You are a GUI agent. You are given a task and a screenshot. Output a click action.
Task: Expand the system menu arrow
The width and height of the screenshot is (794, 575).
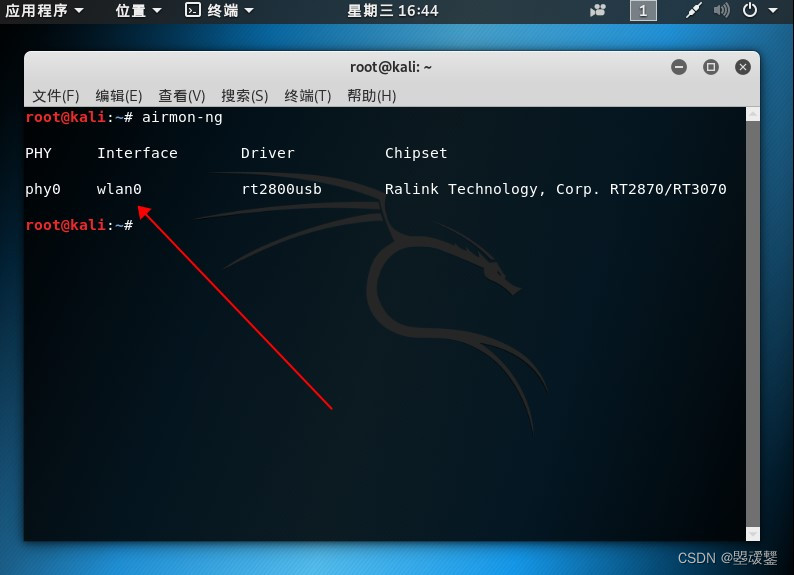pyautogui.click(x=773, y=10)
